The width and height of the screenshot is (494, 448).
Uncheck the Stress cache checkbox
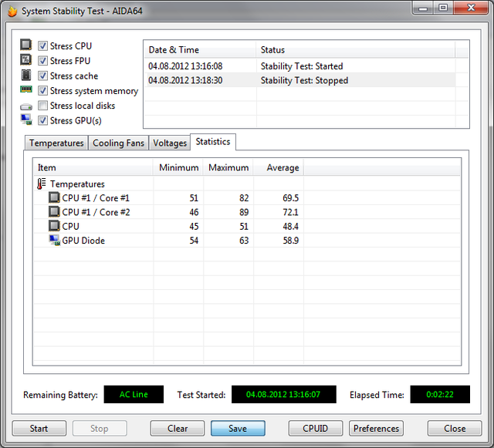(x=43, y=76)
